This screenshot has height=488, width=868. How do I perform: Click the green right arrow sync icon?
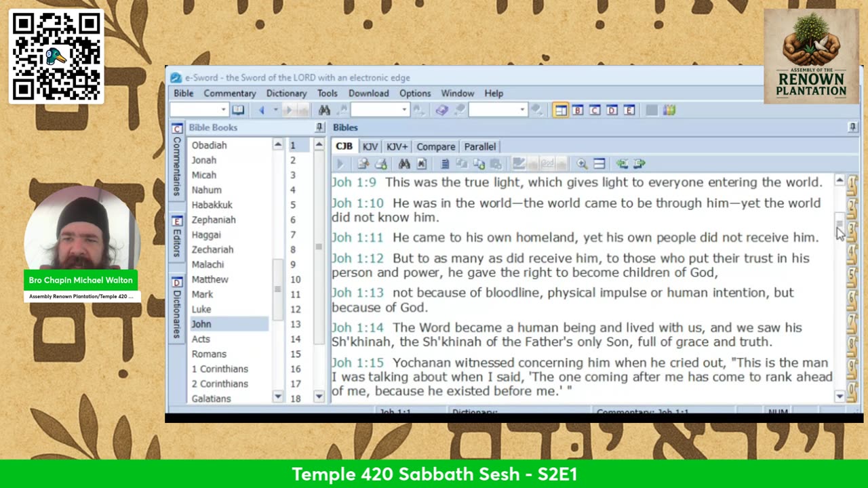[639, 163]
